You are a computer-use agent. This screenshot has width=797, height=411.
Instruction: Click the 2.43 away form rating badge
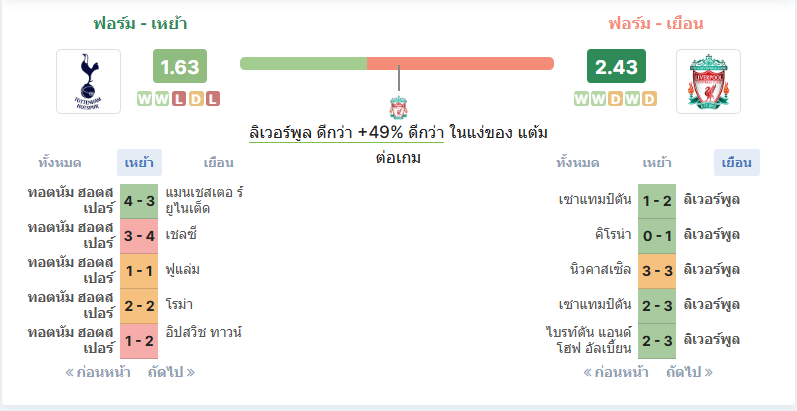tap(616, 66)
